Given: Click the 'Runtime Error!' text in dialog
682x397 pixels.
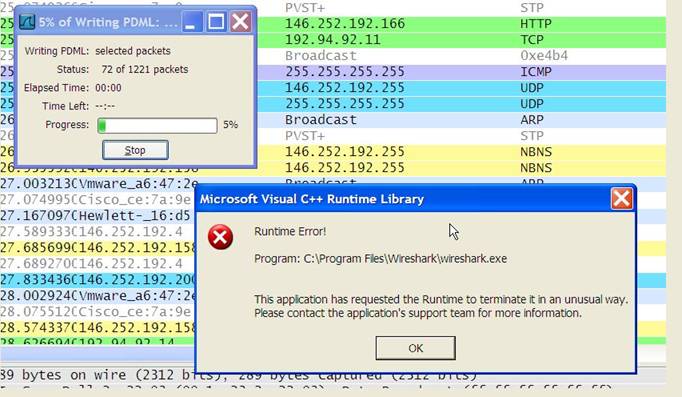Looking at the screenshot, I should pyautogui.click(x=290, y=231).
